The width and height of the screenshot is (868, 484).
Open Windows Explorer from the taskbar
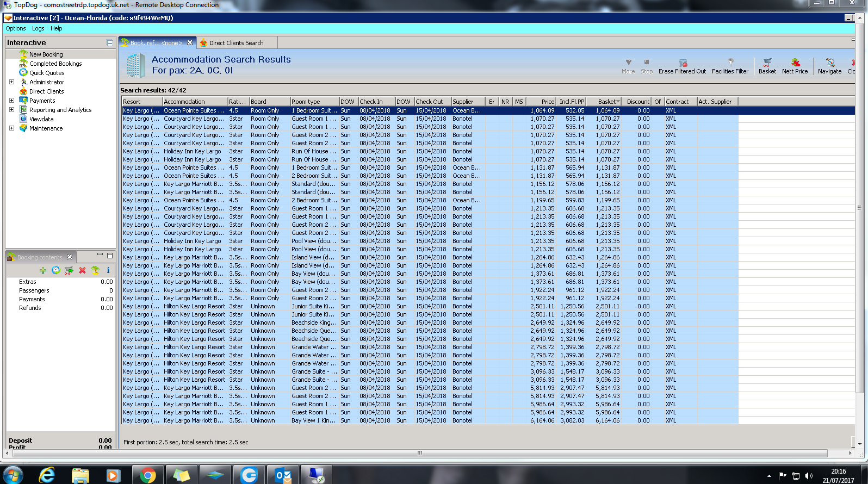[x=80, y=475]
